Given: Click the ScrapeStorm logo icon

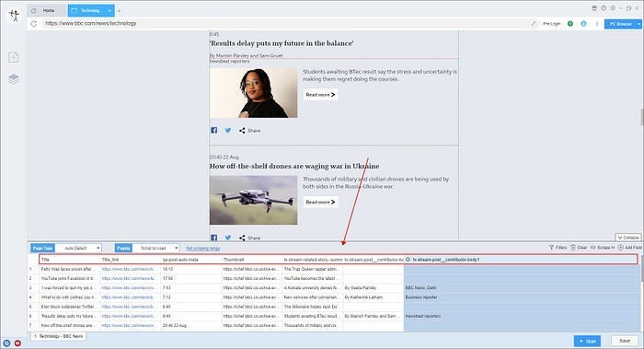Looking at the screenshot, I should pos(15,16).
